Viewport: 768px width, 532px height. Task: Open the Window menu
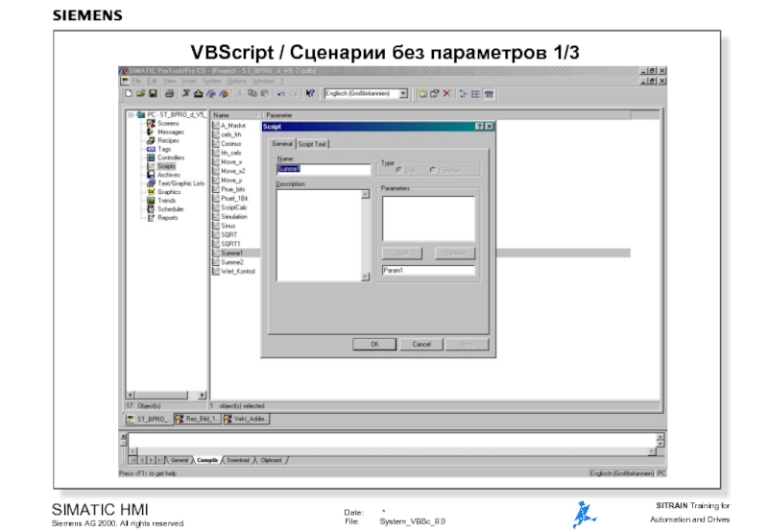coord(263,81)
